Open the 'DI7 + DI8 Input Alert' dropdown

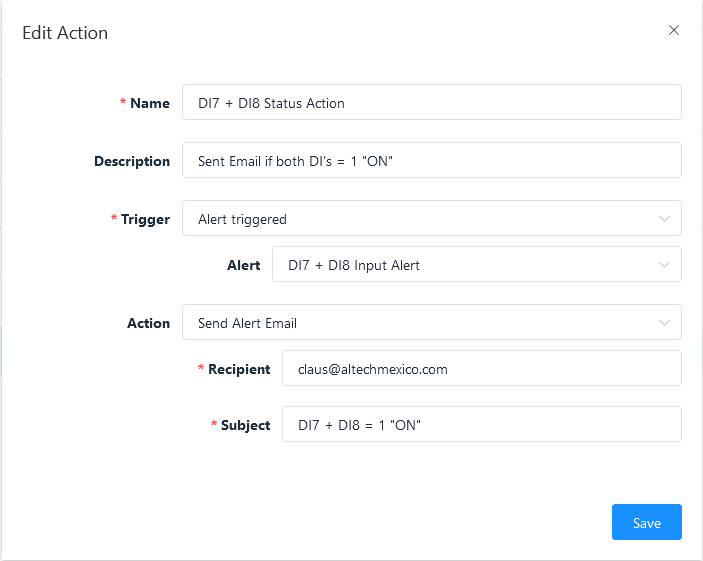pyautogui.click(x=465, y=265)
